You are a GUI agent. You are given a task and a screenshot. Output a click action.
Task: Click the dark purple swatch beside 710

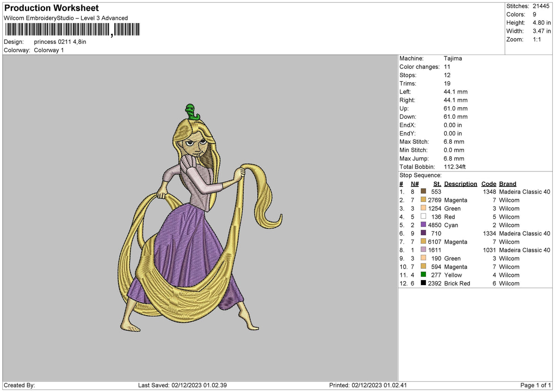[x=423, y=233]
